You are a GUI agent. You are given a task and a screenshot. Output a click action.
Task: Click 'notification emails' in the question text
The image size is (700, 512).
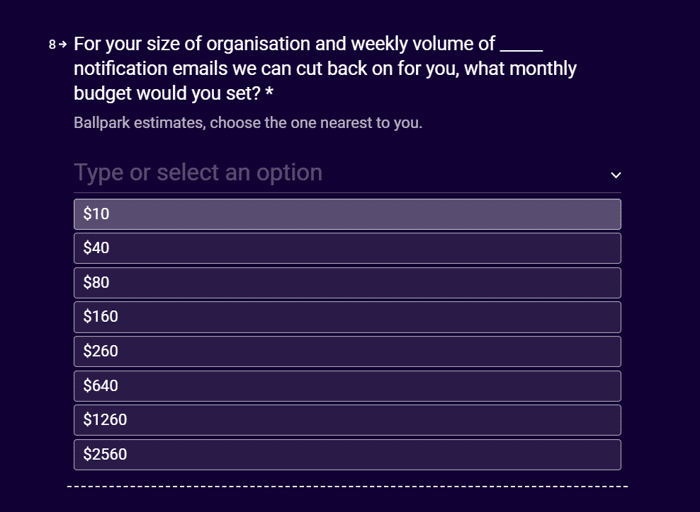[150, 69]
